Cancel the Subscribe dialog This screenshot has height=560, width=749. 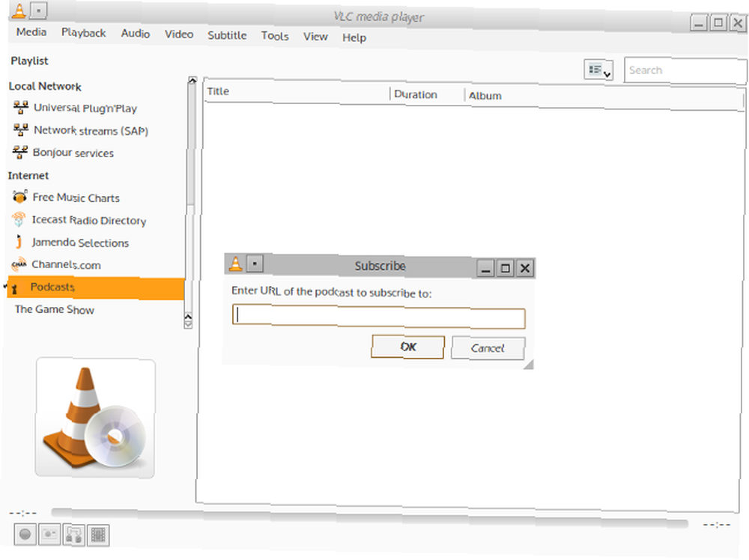click(488, 348)
